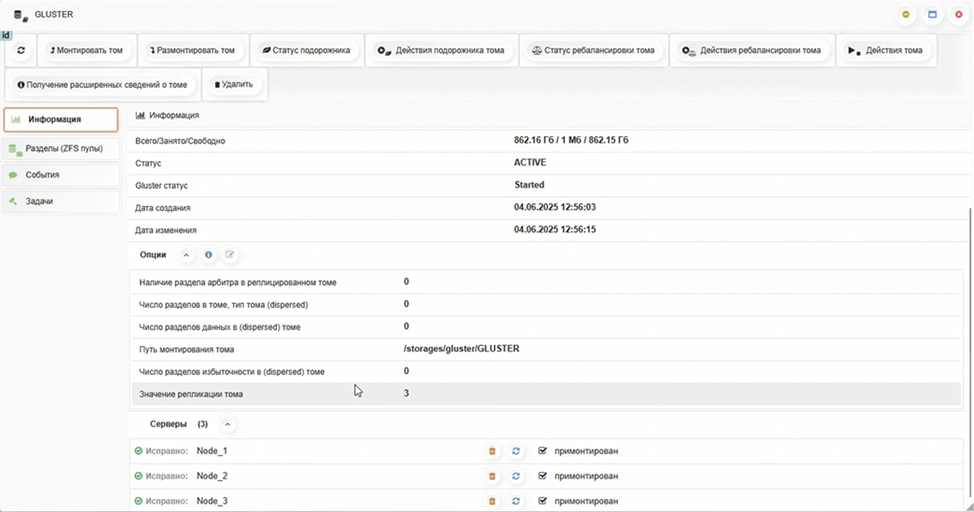Screen dimensions: 974x512
Task: Open the Опции info icon
Action: click(x=208, y=255)
